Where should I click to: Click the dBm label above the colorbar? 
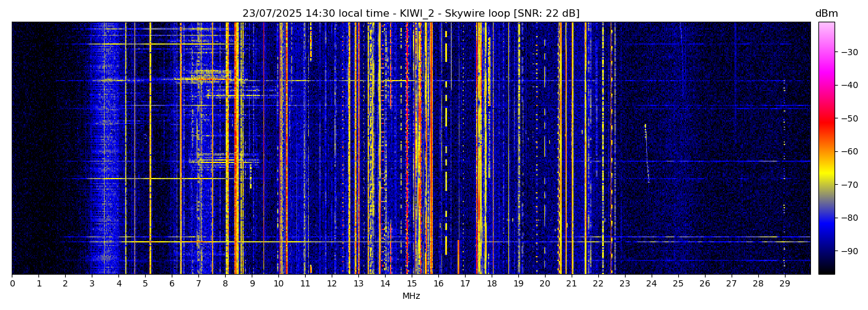pos(826,14)
